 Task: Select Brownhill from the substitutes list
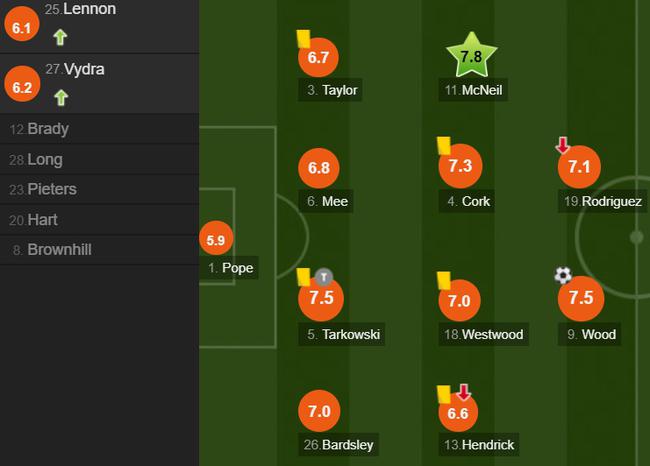[x=99, y=250]
